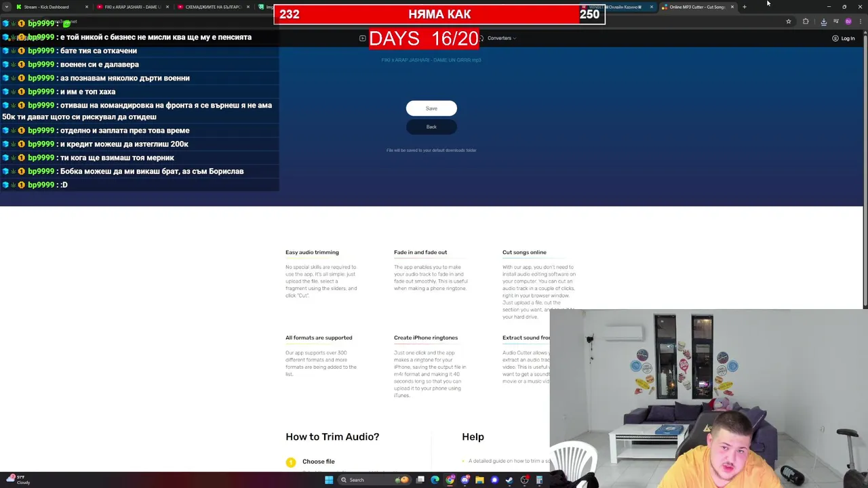Screen dimensions: 868x488
Task: Click the white Save button
Action: click(431, 108)
